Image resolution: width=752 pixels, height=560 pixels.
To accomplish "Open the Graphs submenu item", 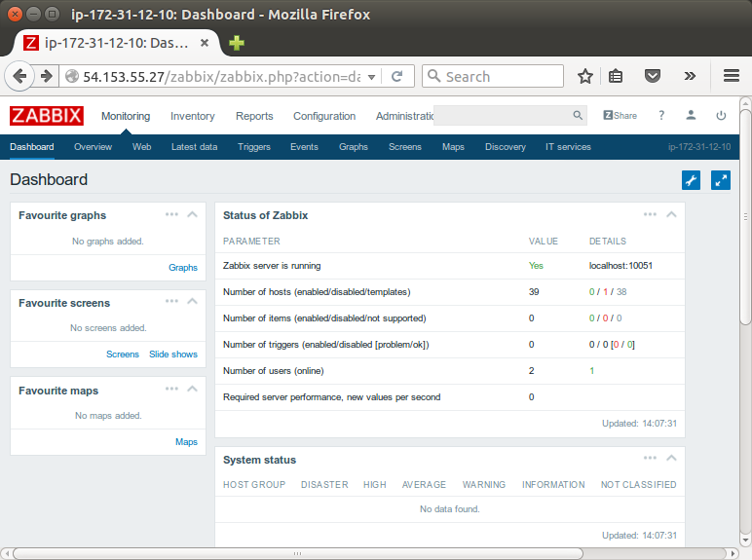I will (354, 147).
